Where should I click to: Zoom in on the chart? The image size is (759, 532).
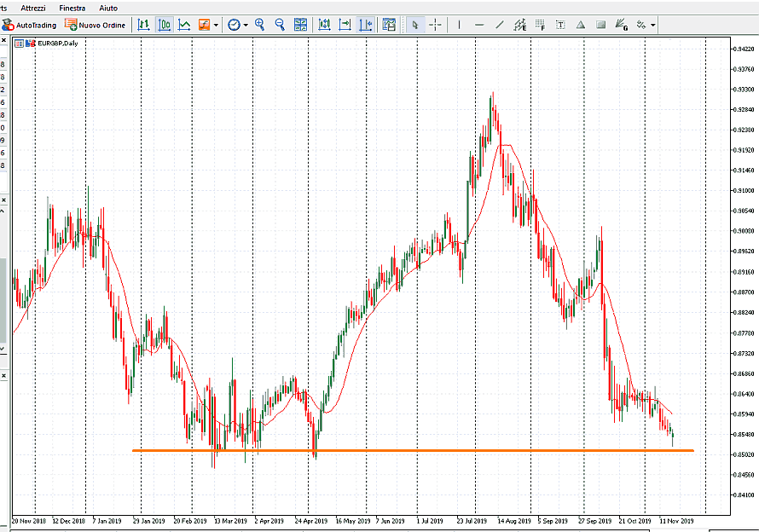259,25
